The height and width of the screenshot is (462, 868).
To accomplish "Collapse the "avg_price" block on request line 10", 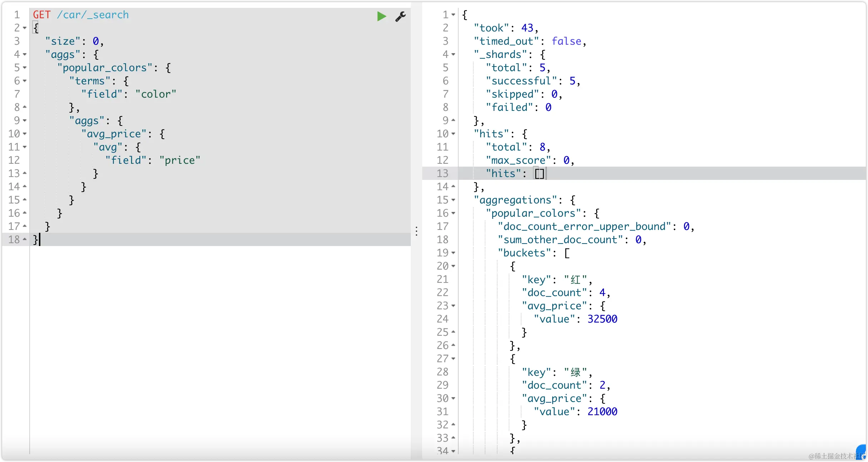I will click(25, 134).
